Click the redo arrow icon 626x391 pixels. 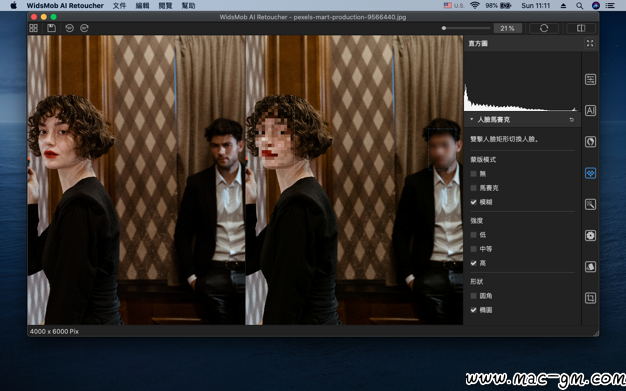(84, 28)
